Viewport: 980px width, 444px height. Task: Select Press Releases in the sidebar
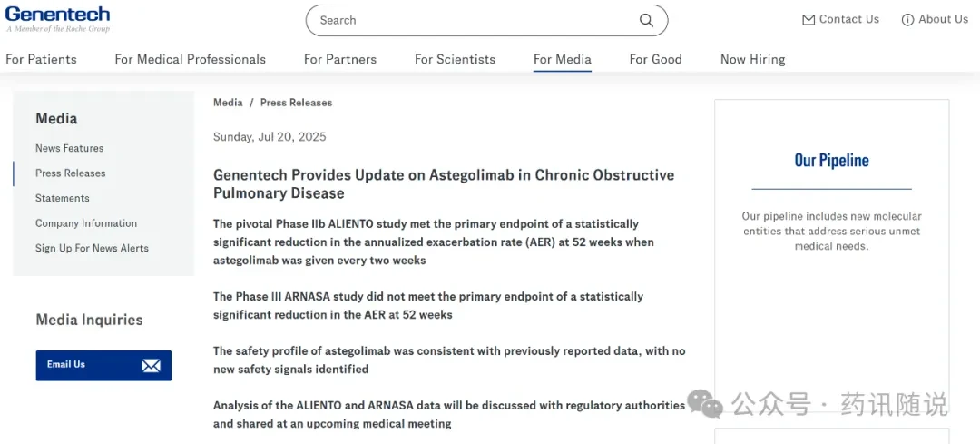tap(71, 173)
